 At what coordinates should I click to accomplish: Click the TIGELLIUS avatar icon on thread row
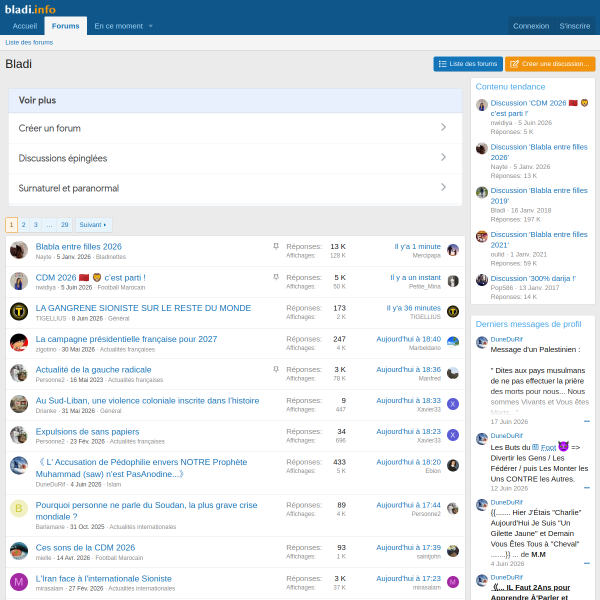(19, 311)
